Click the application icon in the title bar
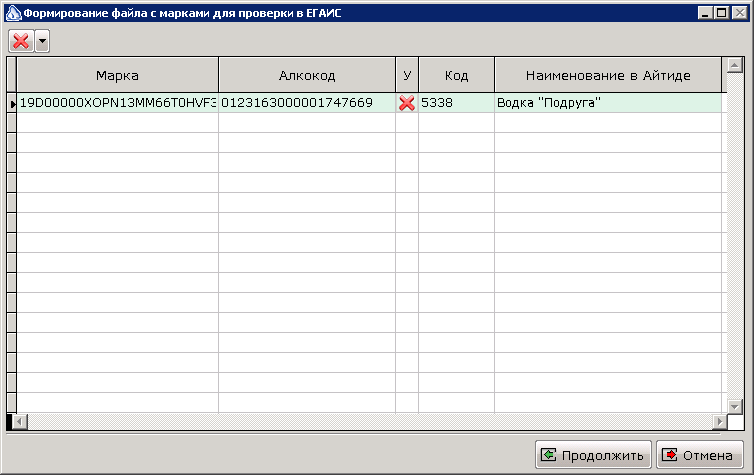The image size is (754, 475). [13, 13]
